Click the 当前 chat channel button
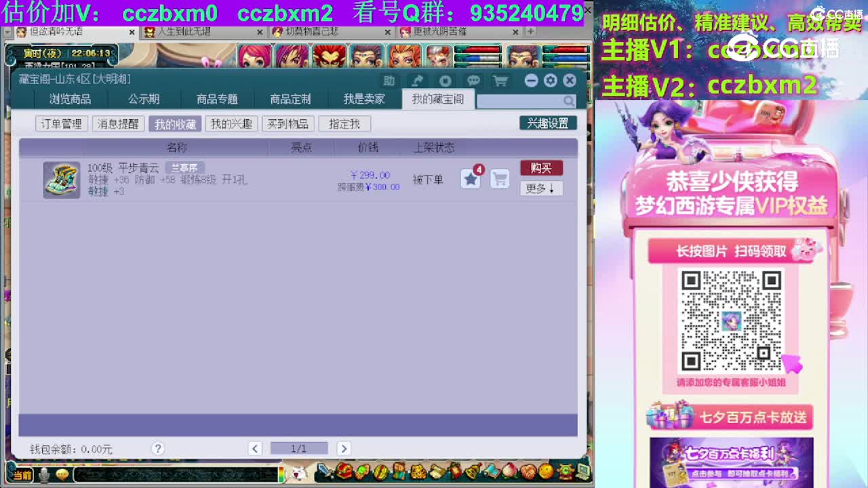868x488 pixels. (x=22, y=475)
